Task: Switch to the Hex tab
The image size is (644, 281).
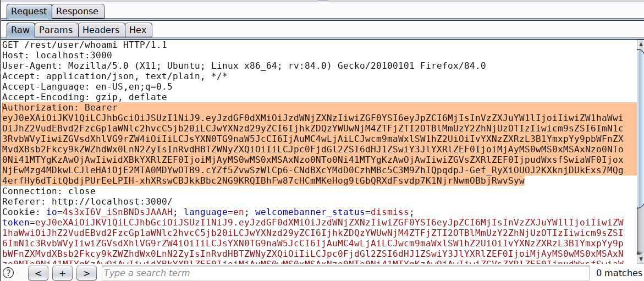Action: pyautogui.click(x=138, y=30)
